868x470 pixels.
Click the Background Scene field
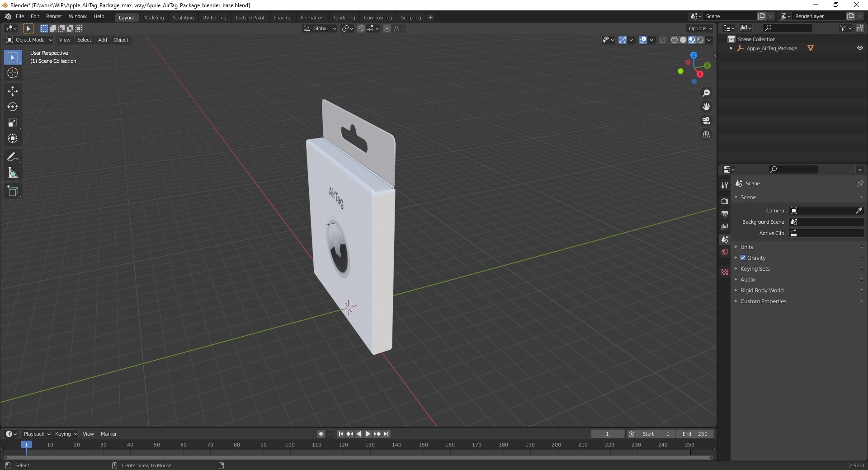[826, 222]
